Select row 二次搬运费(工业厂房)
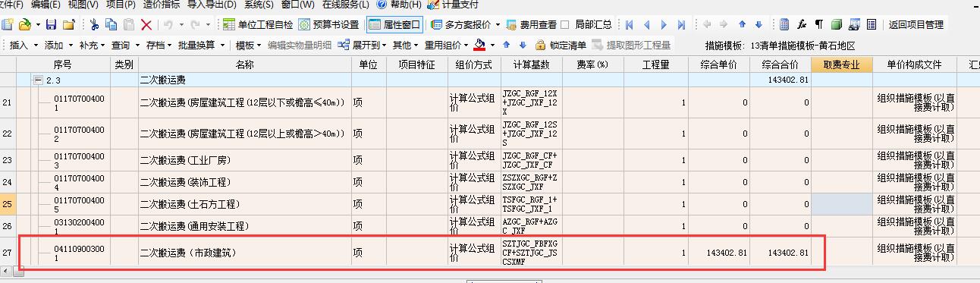980x283 pixels. click(x=490, y=160)
